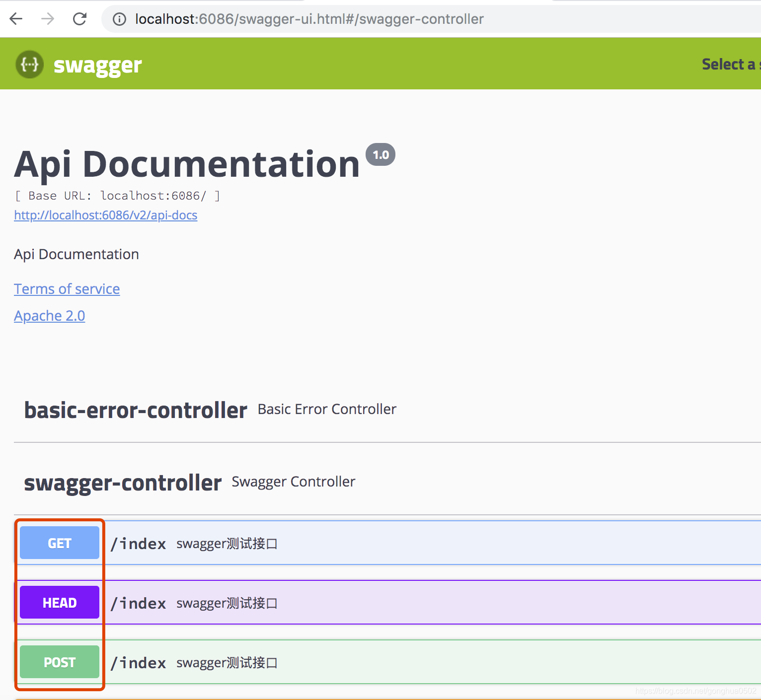Click the site info icon in the address bar
This screenshot has height=700, width=761.
[x=119, y=19]
